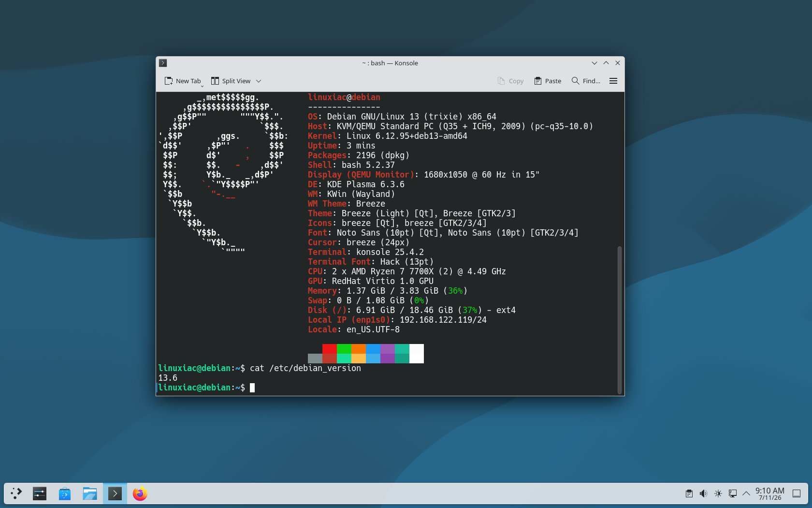Open Dolphin file manager from taskbar

click(90, 493)
